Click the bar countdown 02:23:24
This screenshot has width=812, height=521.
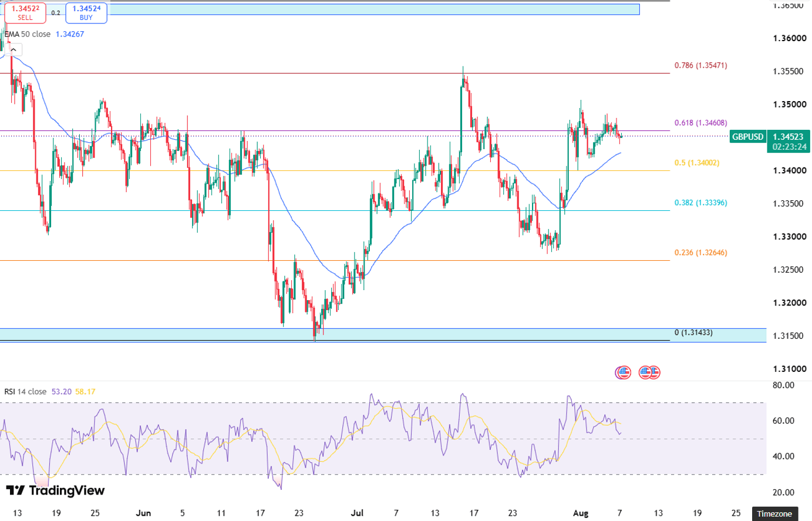coord(789,147)
